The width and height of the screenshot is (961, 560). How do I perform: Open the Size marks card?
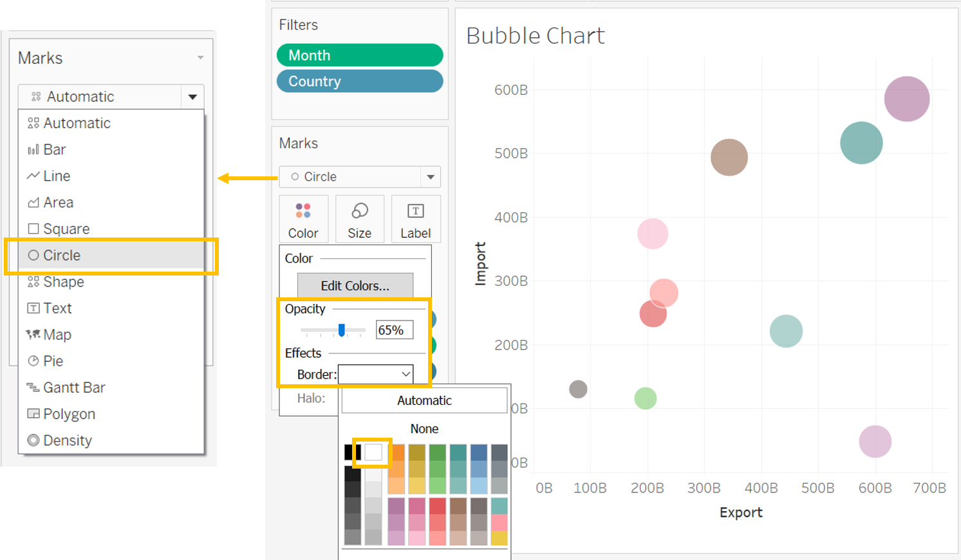359,219
